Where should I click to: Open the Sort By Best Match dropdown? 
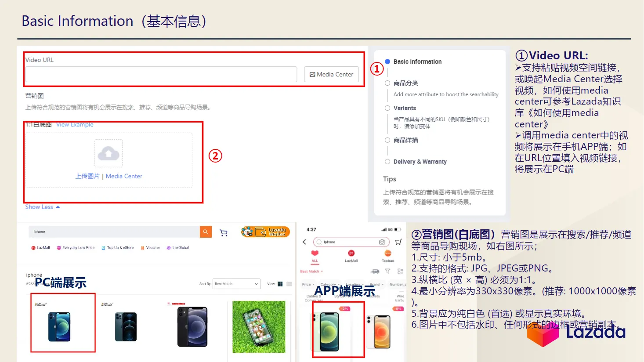click(236, 283)
